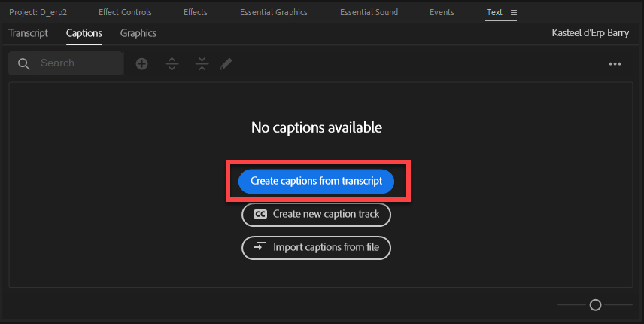
Task: Click Import captions from file button
Action: [x=316, y=248]
